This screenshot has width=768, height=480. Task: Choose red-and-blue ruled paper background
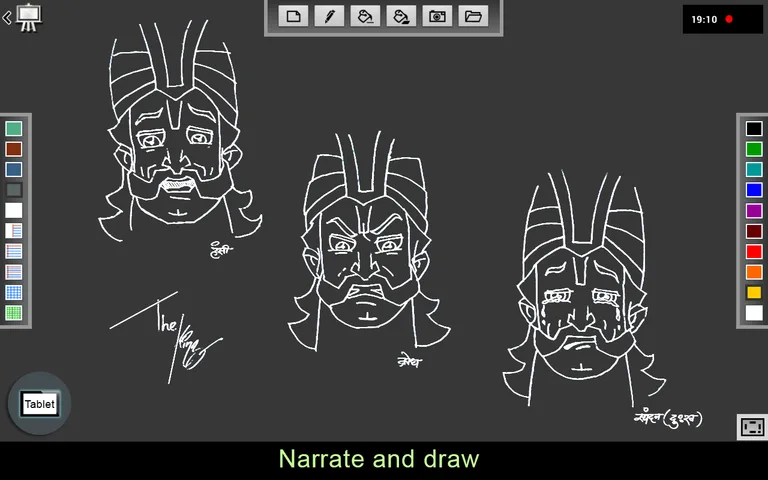(14, 272)
